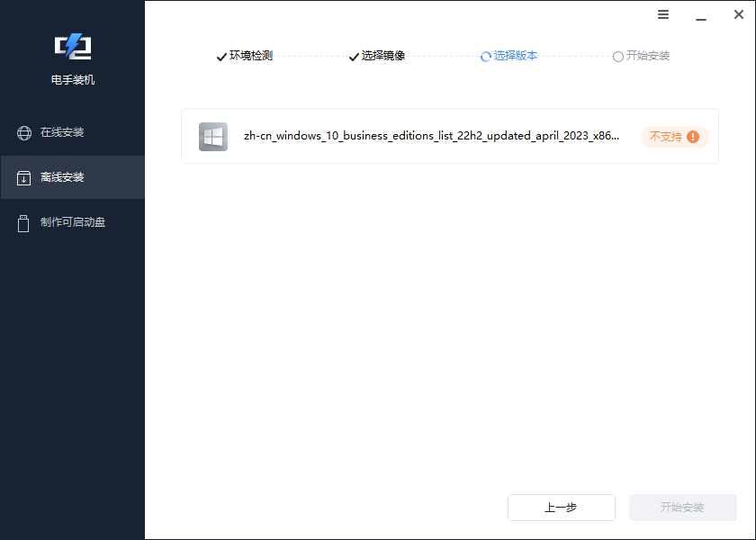The height and width of the screenshot is (540, 756).
Task: Open the 制作可启动盘 sidebar section
Action: pyautogui.click(x=72, y=222)
